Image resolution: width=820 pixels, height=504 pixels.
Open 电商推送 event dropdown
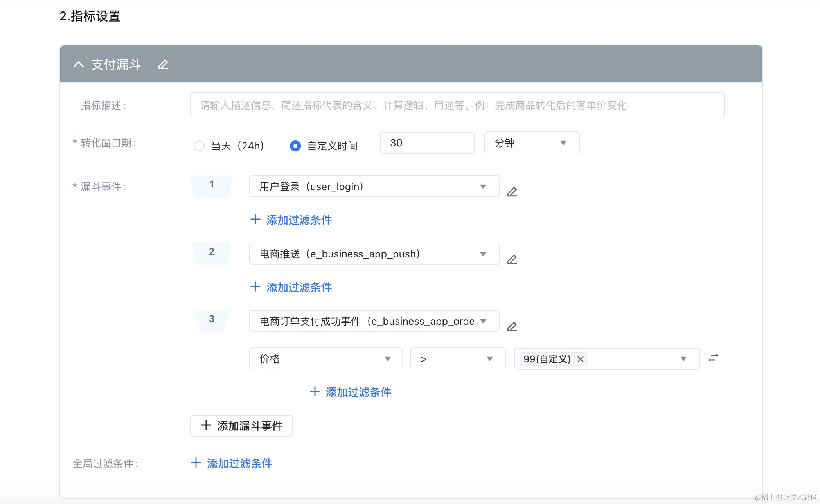[374, 254]
